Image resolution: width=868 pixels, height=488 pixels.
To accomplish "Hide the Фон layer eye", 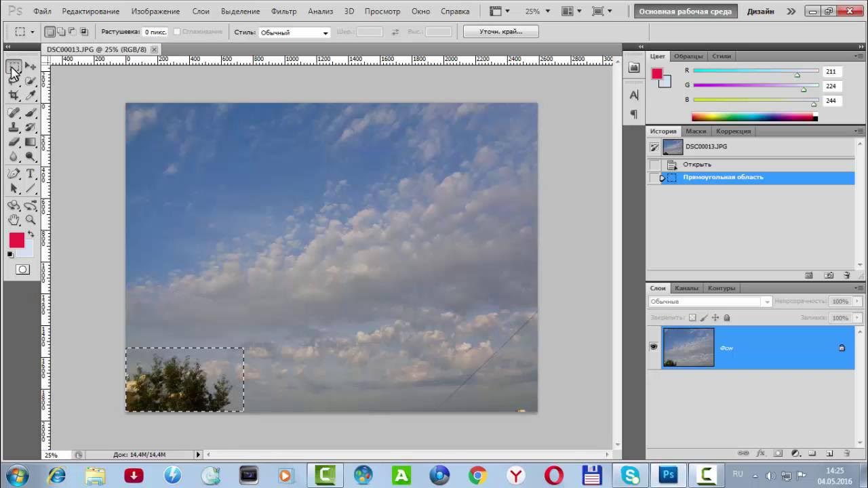I will [x=654, y=347].
